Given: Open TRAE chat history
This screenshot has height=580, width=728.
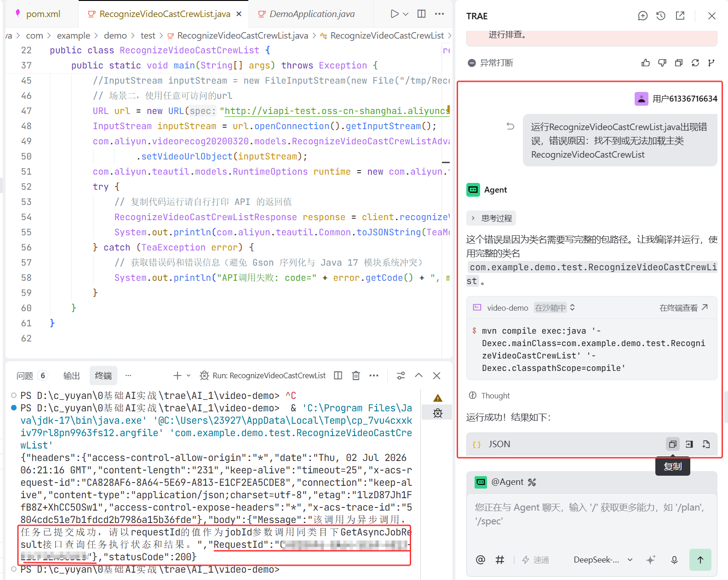Looking at the screenshot, I should click(661, 16).
